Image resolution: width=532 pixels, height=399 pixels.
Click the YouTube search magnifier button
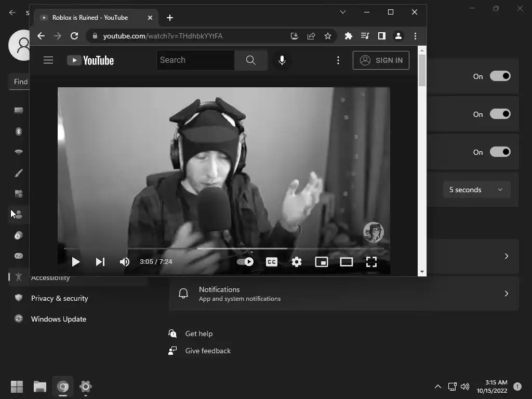pyautogui.click(x=251, y=60)
